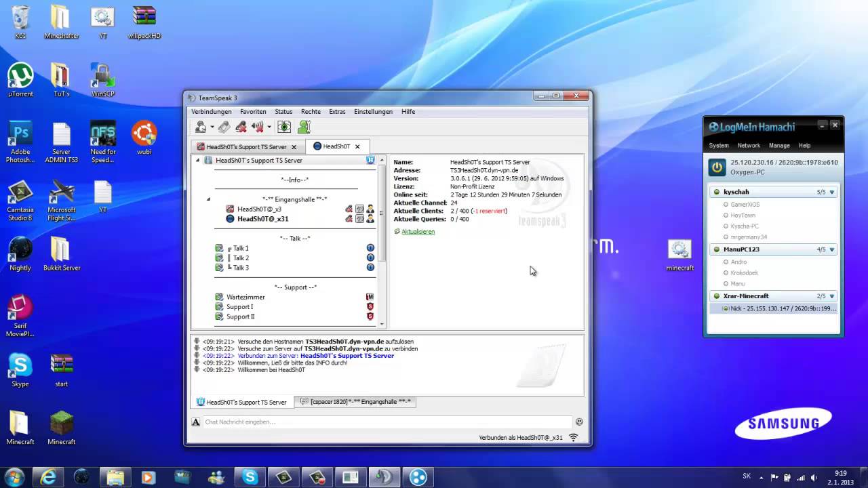Screen dimensions: 868x488
Task: Click the Subscribe-all channels eye icon
Action: 284,127
